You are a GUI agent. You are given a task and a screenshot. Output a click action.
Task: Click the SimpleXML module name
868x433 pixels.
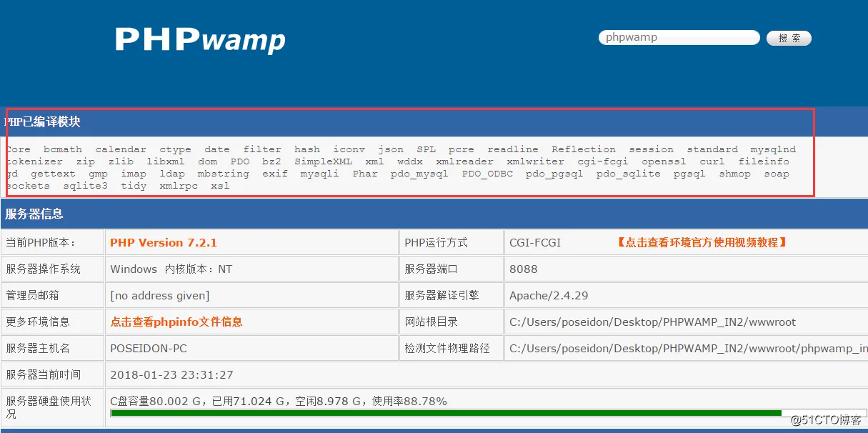[x=323, y=161]
